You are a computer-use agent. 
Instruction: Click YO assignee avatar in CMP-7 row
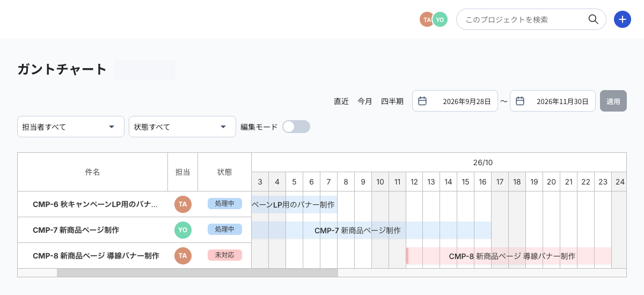[x=183, y=230]
